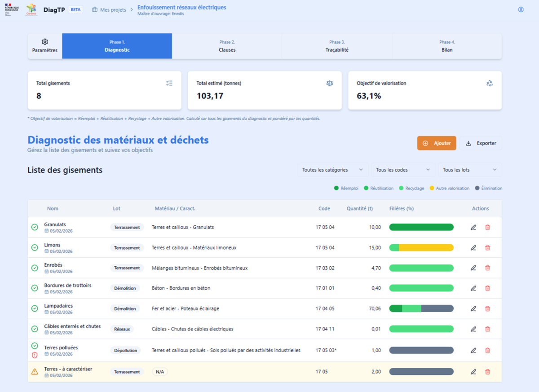Click the green check status for Enrobés
Image resolution: width=539 pixels, height=392 pixels.
click(x=35, y=268)
